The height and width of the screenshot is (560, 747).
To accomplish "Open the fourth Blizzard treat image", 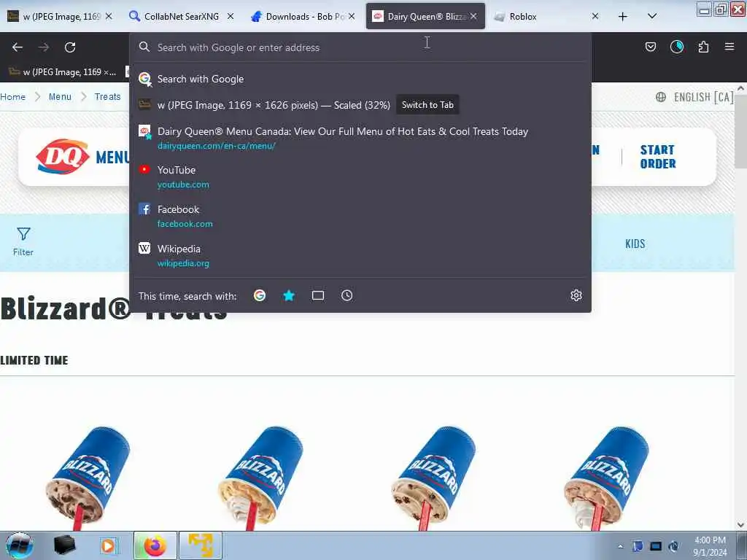I will pyautogui.click(x=607, y=478).
